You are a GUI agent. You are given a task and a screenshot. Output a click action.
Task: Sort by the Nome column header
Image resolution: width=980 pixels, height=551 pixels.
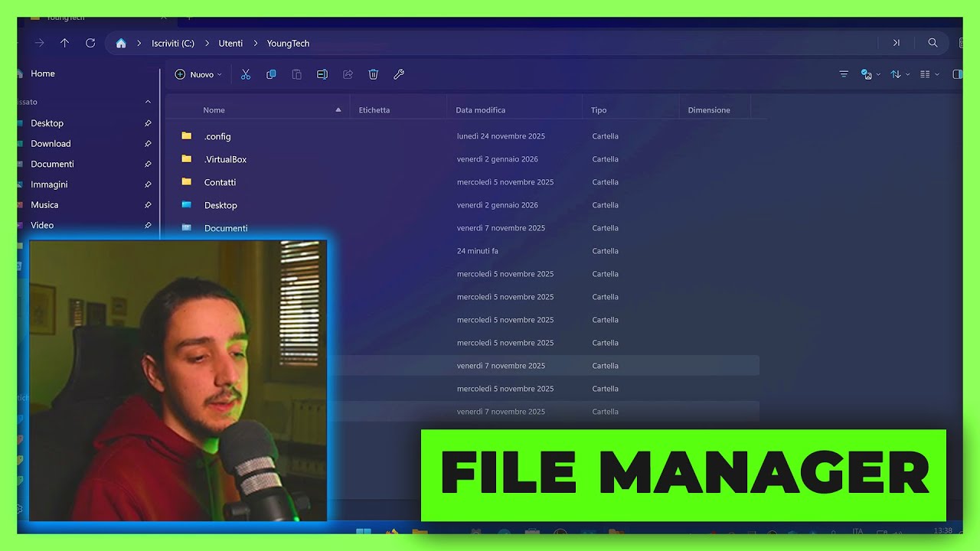point(214,110)
